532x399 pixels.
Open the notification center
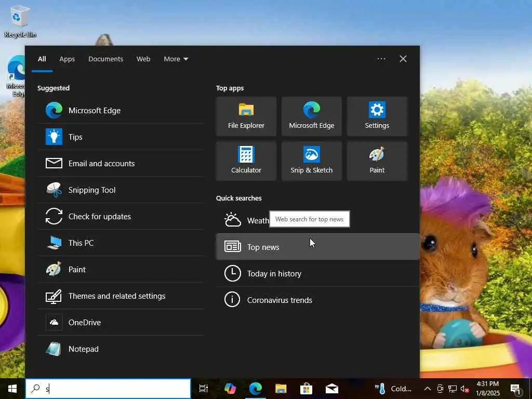[516, 389]
